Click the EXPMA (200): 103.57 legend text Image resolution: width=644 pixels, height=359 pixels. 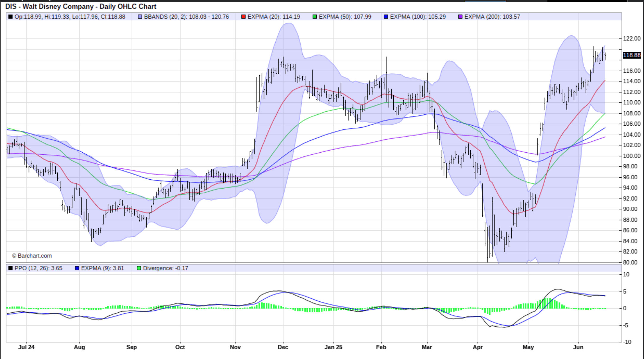pyautogui.click(x=492, y=17)
